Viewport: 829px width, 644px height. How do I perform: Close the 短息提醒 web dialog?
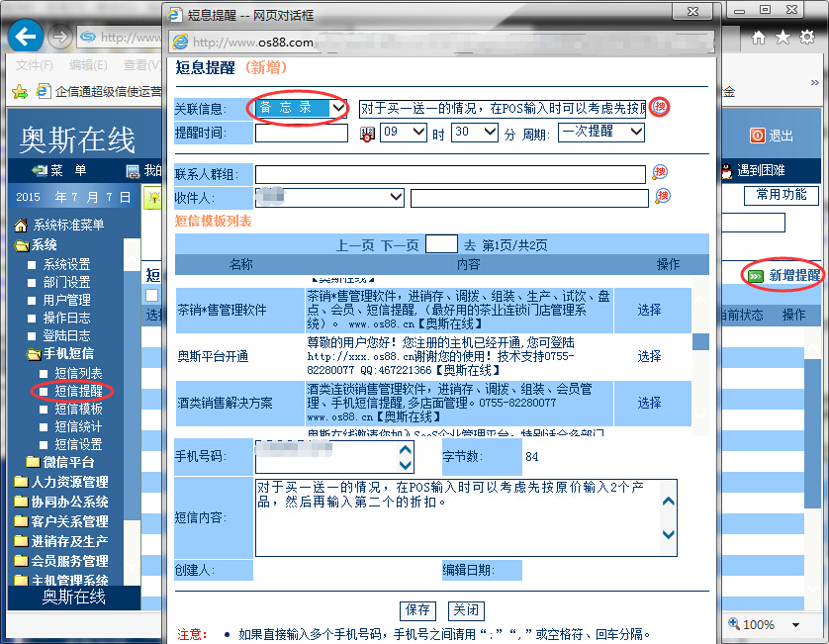pos(692,12)
